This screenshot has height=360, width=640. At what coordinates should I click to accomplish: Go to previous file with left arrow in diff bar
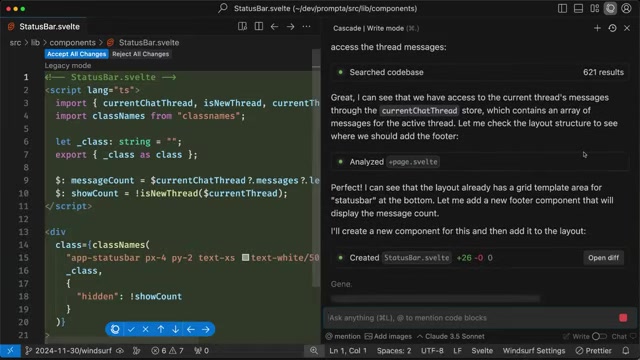pyautogui.click(x=191, y=329)
